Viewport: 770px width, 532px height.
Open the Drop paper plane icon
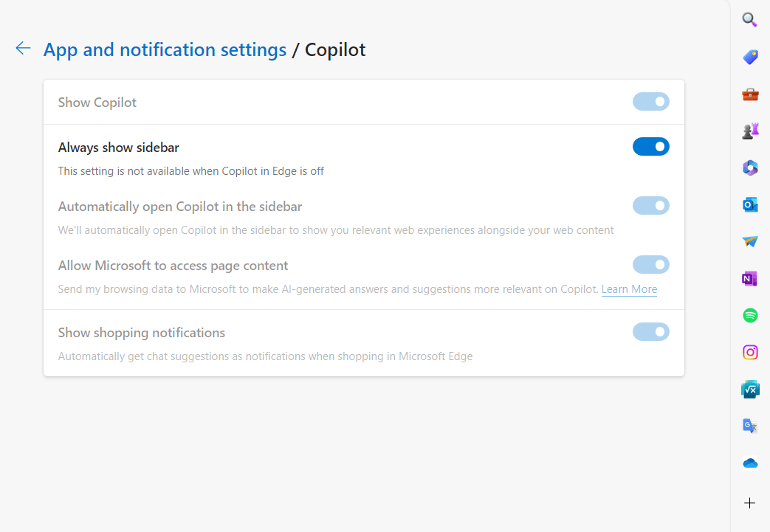tap(750, 241)
